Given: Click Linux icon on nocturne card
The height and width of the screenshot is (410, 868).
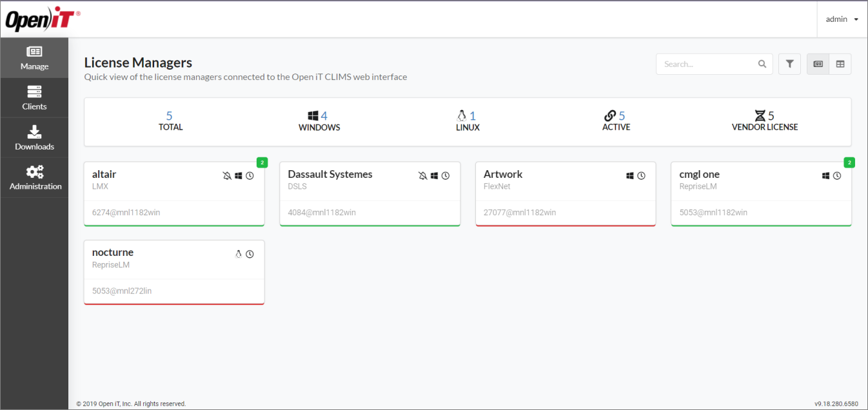Looking at the screenshot, I should pyautogui.click(x=238, y=254).
